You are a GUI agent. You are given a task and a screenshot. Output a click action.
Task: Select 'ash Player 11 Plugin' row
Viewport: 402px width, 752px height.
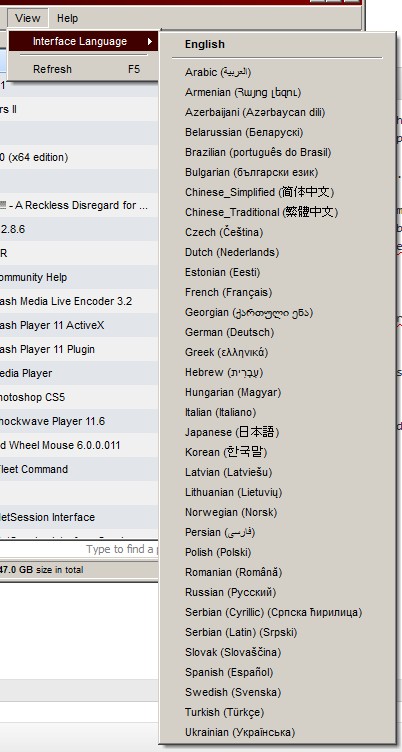[x=79, y=349]
